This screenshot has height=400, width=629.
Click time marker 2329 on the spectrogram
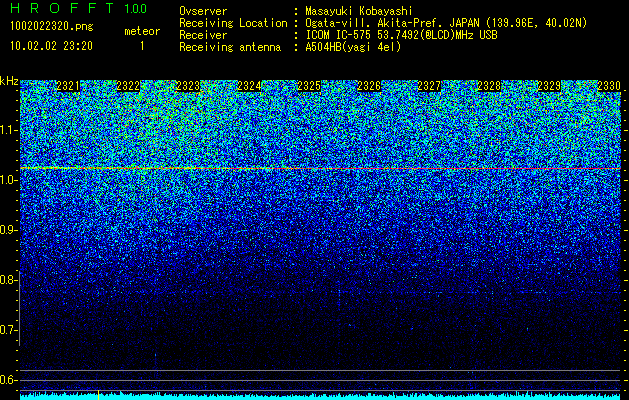coord(550,86)
